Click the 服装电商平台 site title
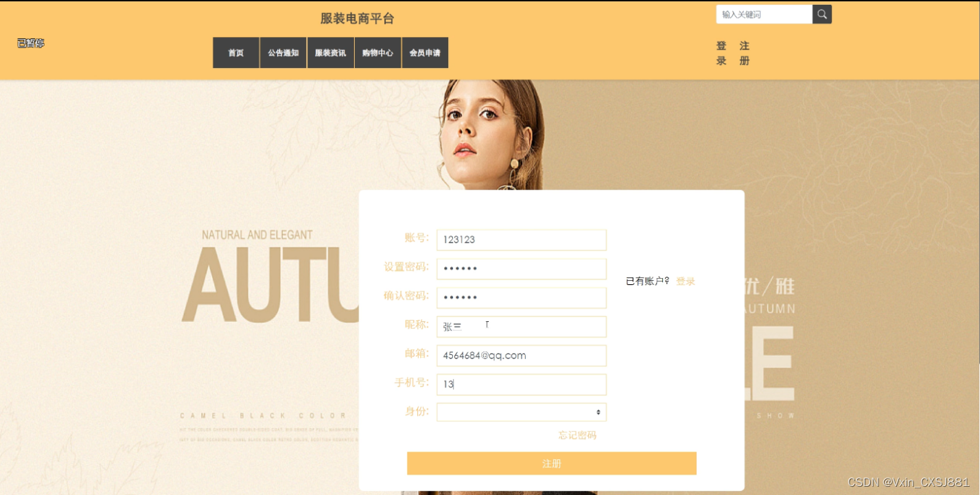Image resolution: width=980 pixels, height=495 pixels. tap(358, 19)
